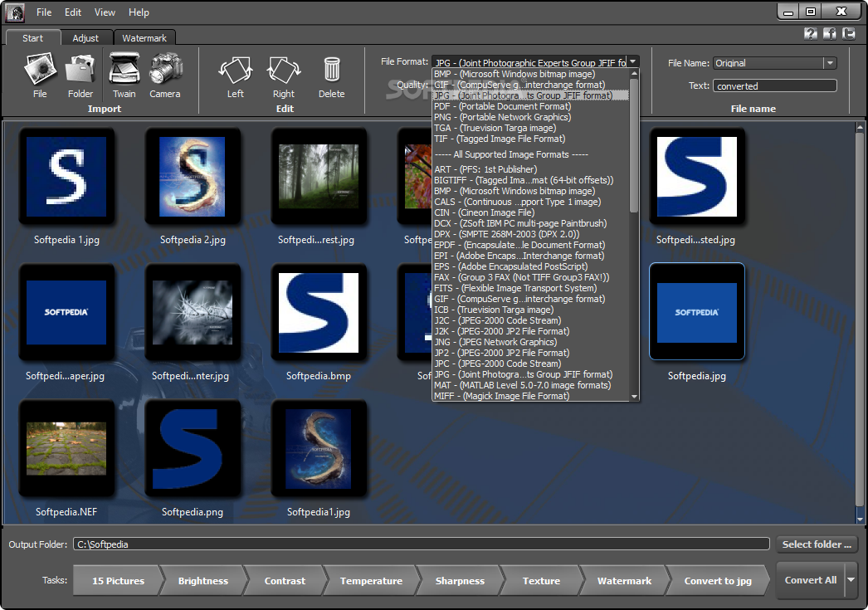Rotate image Right
The height and width of the screenshot is (610, 868).
(284, 77)
